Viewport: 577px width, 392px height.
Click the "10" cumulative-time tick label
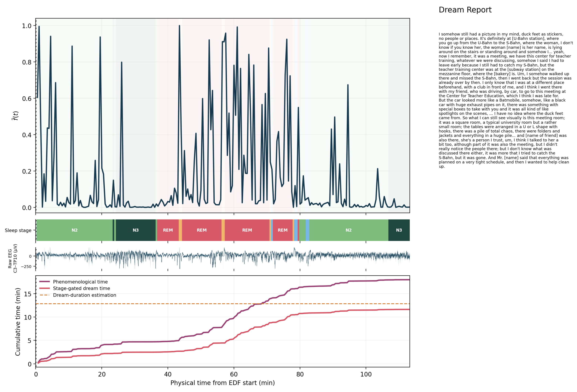(x=28, y=317)
